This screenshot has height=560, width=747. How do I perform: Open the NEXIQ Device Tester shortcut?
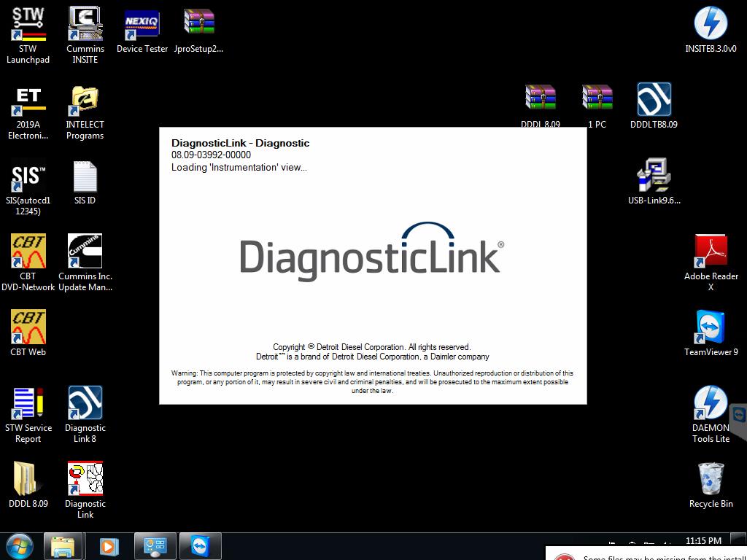pyautogui.click(x=142, y=30)
